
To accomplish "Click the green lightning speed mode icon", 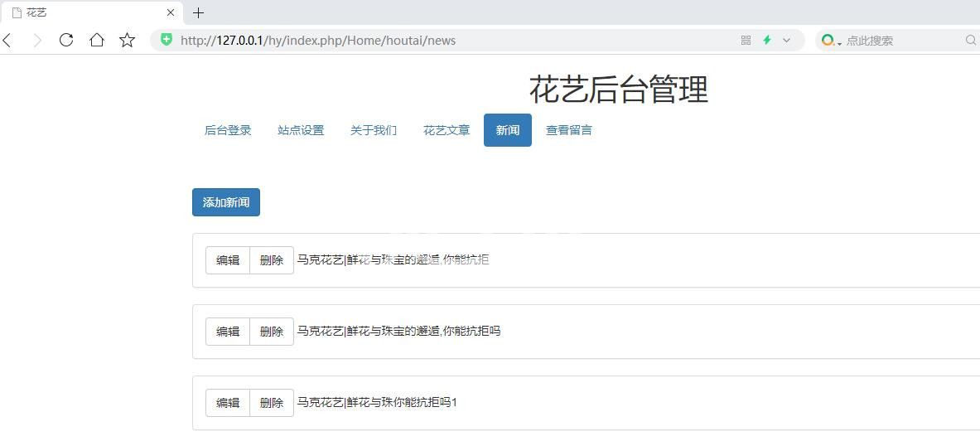I will [767, 40].
